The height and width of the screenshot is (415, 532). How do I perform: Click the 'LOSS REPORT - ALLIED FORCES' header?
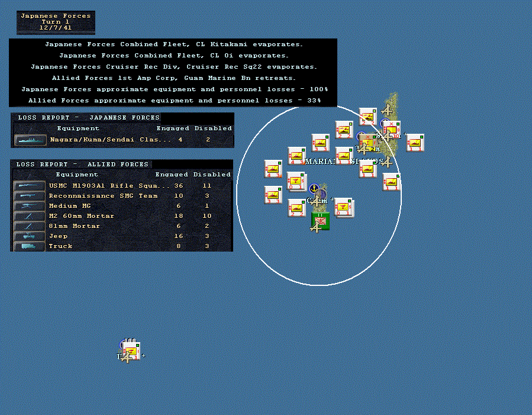[x=82, y=164]
